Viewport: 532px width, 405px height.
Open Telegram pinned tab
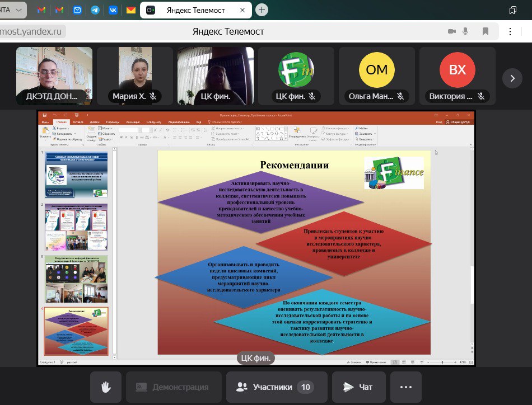[x=95, y=10]
